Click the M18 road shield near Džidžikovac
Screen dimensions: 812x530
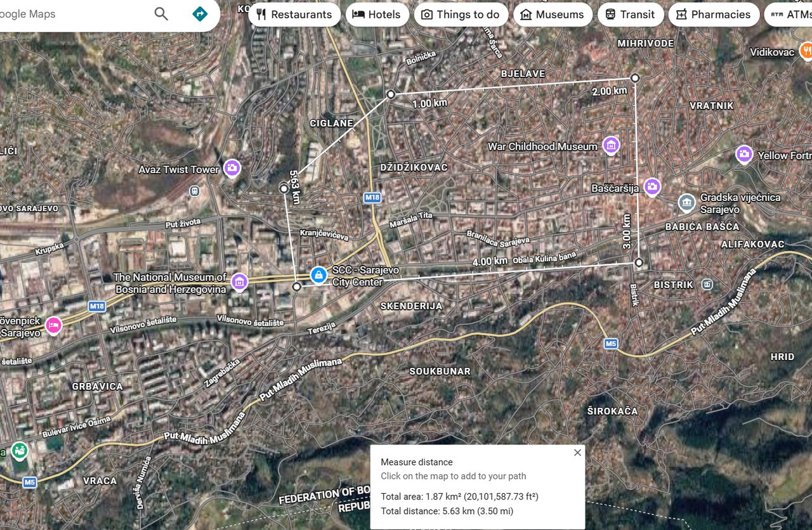(372, 198)
